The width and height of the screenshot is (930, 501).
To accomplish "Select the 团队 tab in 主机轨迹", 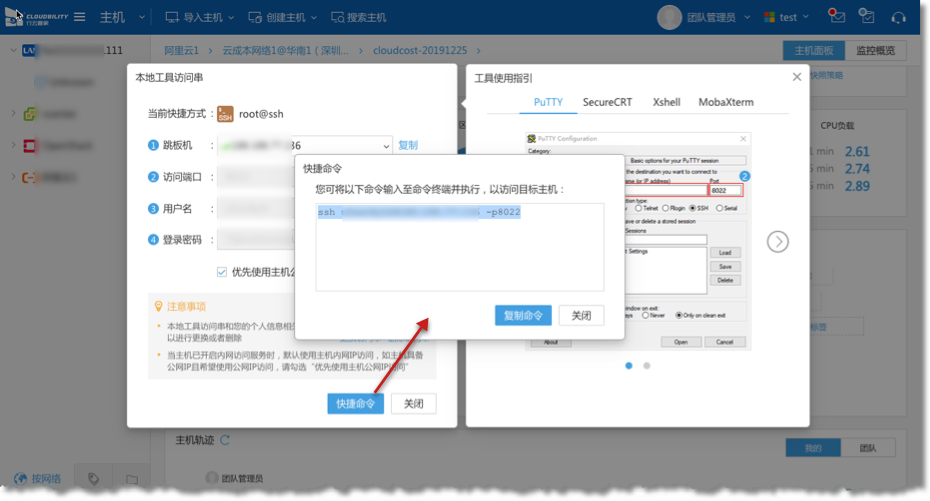I will click(x=868, y=448).
